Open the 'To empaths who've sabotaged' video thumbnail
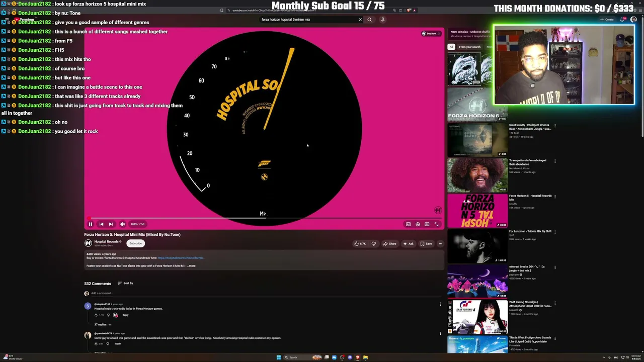This screenshot has height=362, width=644. [x=477, y=175]
